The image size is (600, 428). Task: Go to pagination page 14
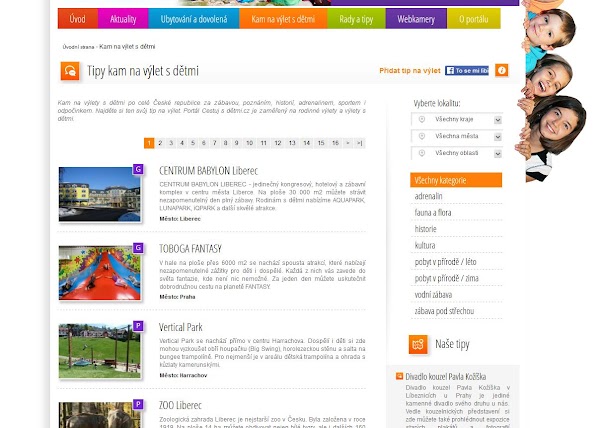(x=307, y=143)
